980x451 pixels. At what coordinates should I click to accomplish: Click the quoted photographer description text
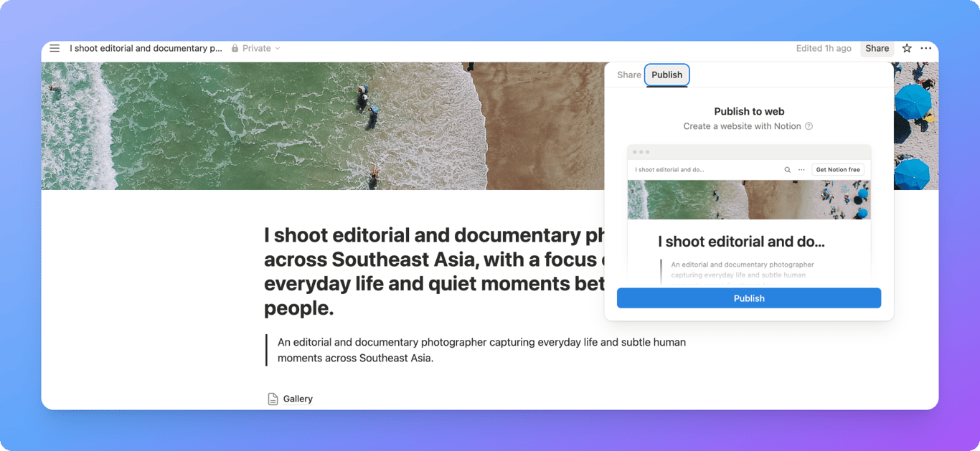[x=481, y=349]
